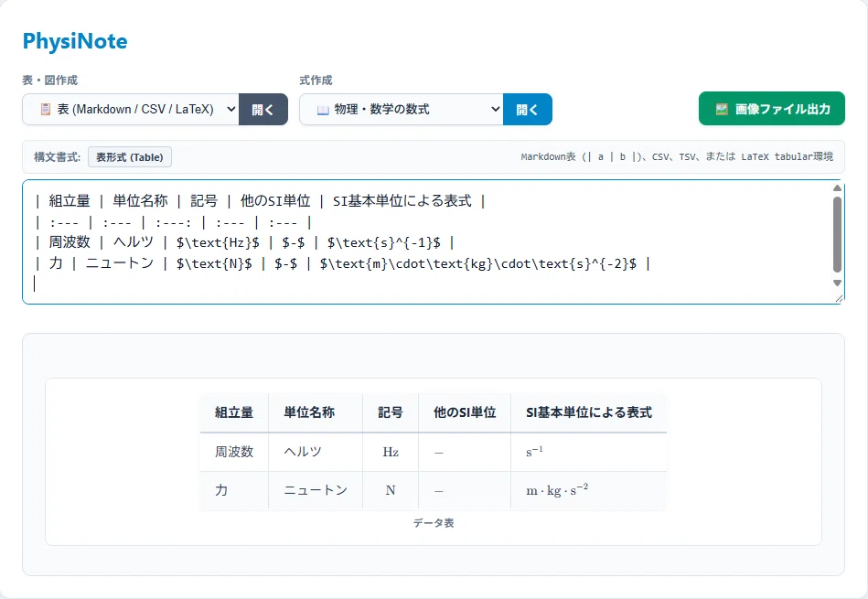Click the Hz symbol cell in the preview table
The width and height of the screenshot is (868, 599).
pyautogui.click(x=391, y=452)
